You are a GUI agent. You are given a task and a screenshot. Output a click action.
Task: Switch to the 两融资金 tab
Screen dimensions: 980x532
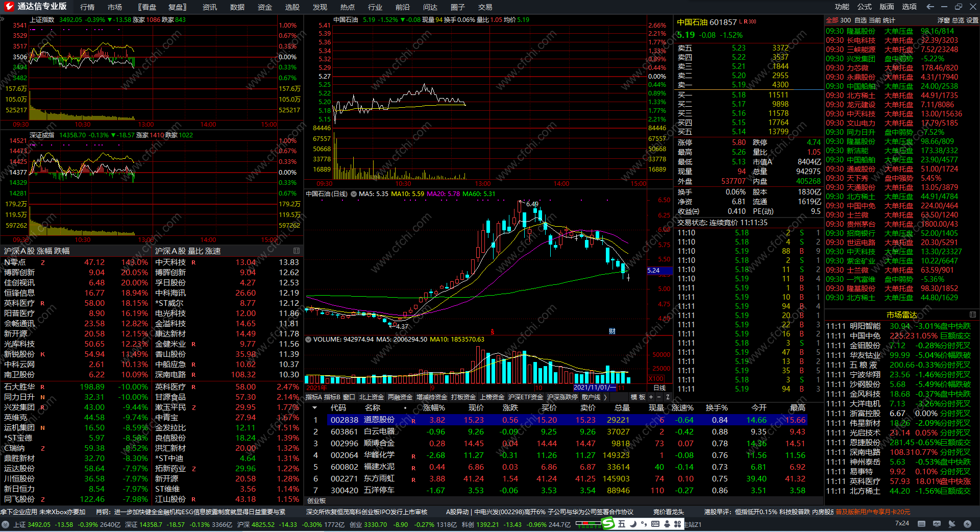coord(400,397)
